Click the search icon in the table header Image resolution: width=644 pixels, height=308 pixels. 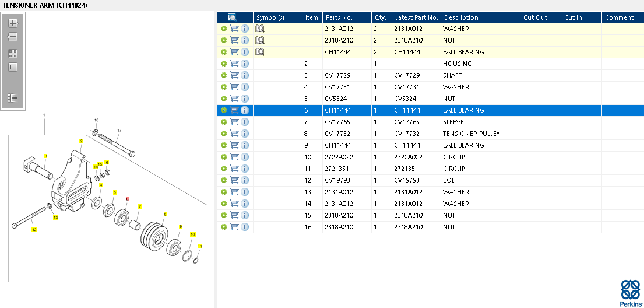pyautogui.click(x=233, y=17)
